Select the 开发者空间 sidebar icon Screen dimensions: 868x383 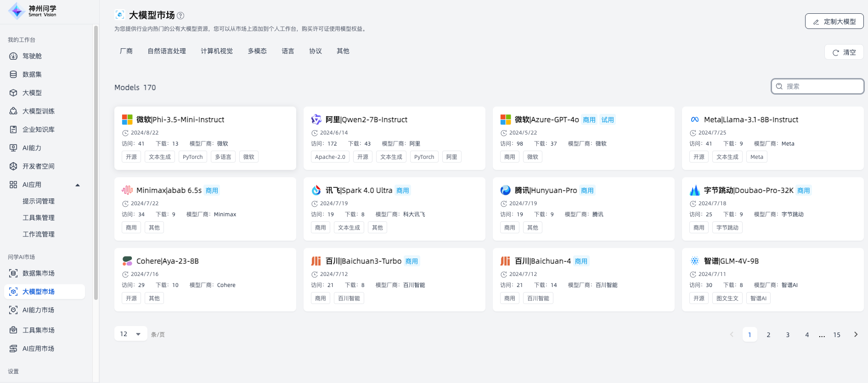pyautogui.click(x=13, y=166)
